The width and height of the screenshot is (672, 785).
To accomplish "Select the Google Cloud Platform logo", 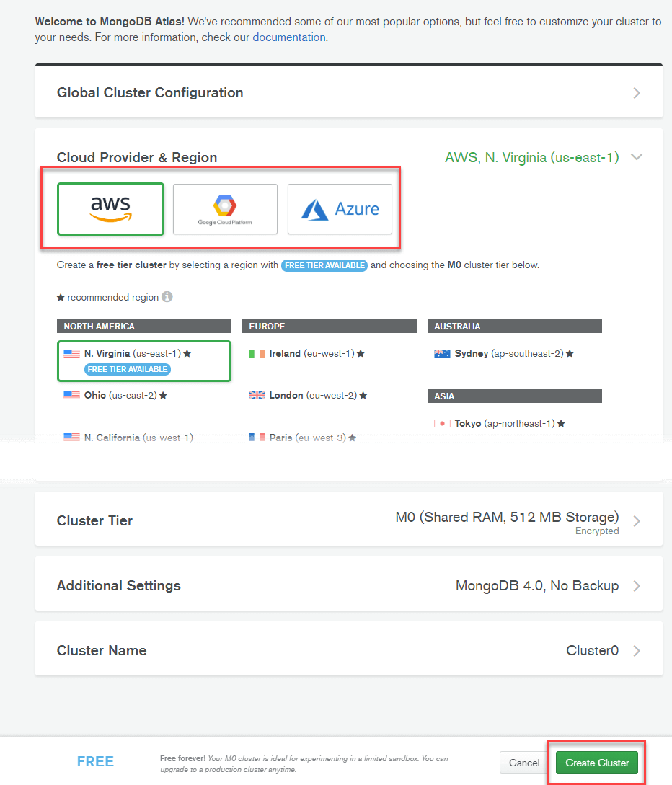I will pyautogui.click(x=225, y=209).
